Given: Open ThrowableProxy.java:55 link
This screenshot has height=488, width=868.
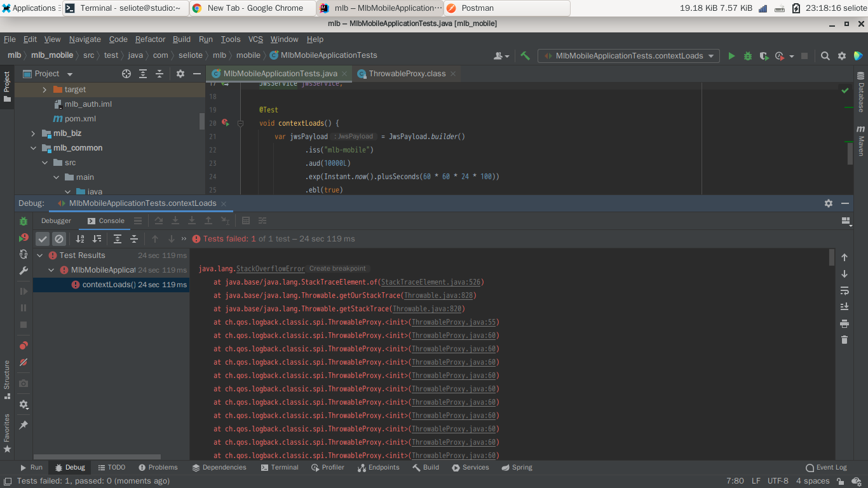Looking at the screenshot, I should click(454, 322).
